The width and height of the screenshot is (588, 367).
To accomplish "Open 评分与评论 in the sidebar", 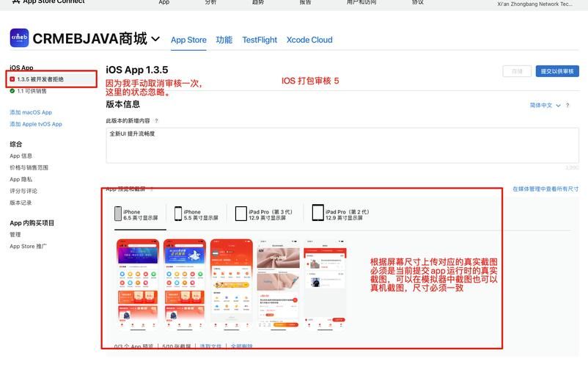I will pyautogui.click(x=23, y=191).
